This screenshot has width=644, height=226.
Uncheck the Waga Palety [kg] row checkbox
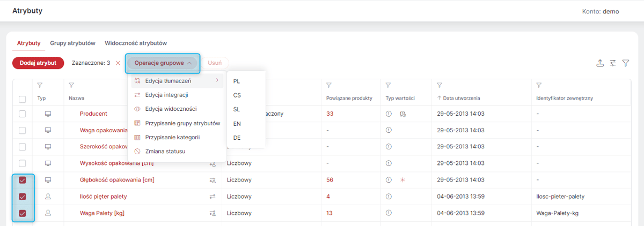(22, 213)
